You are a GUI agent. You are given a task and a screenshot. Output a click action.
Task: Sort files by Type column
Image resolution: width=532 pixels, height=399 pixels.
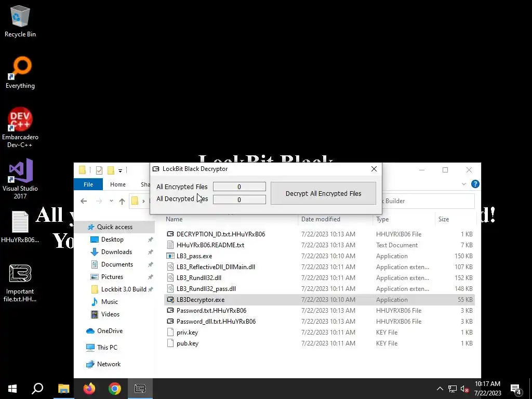382,219
